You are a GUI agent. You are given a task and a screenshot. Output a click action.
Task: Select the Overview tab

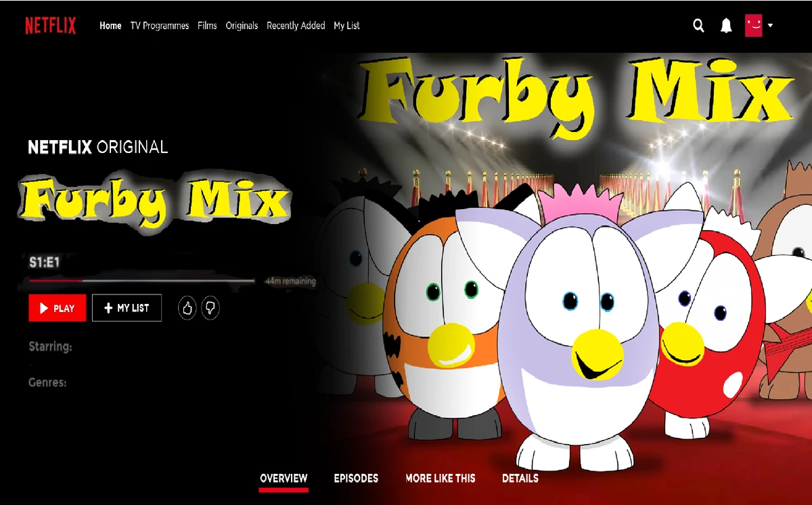[284, 479]
